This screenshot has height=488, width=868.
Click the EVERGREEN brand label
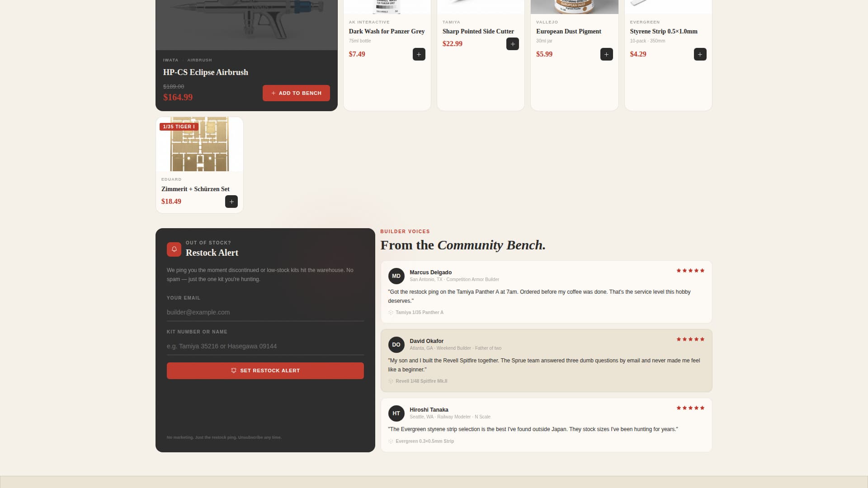click(645, 22)
